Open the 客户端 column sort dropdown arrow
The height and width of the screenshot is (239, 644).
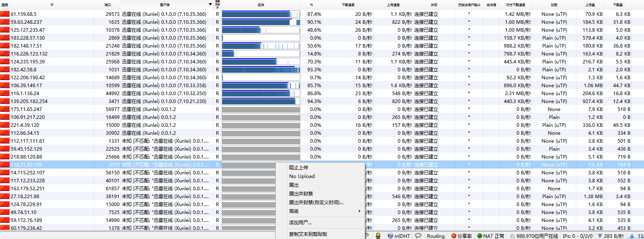[210, 5]
